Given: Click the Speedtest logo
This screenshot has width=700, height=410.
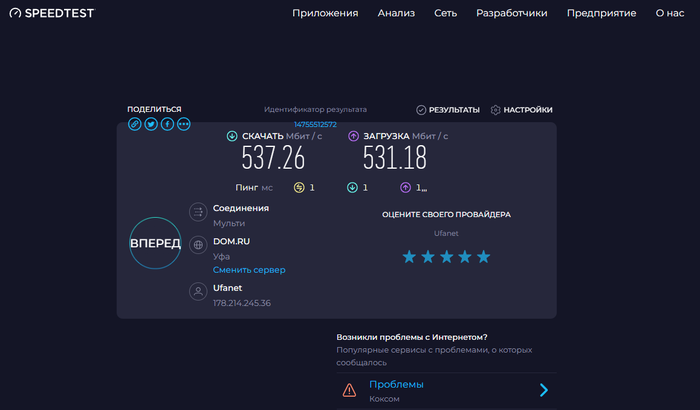Looking at the screenshot, I should pos(52,13).
